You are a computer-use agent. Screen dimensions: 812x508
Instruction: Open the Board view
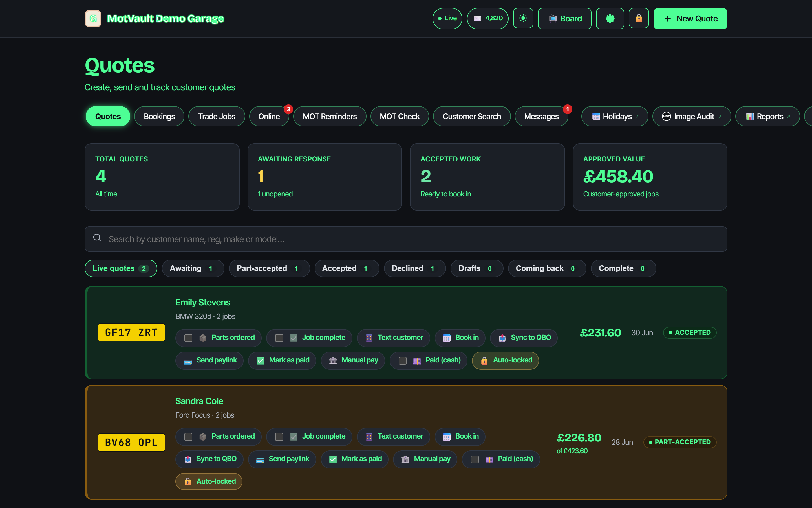click(564, 18)
